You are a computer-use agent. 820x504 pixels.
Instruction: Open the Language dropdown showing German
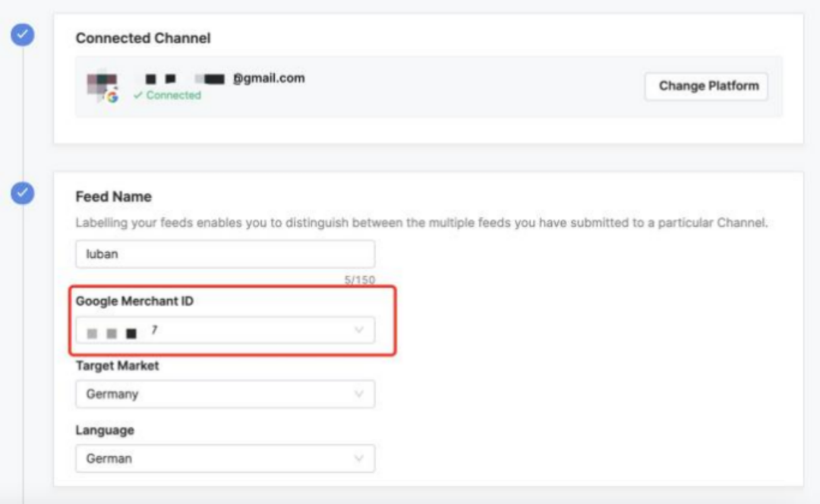225,458
